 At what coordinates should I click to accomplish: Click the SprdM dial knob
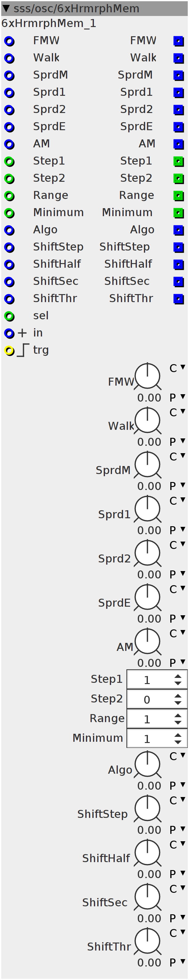click(148, 465)
